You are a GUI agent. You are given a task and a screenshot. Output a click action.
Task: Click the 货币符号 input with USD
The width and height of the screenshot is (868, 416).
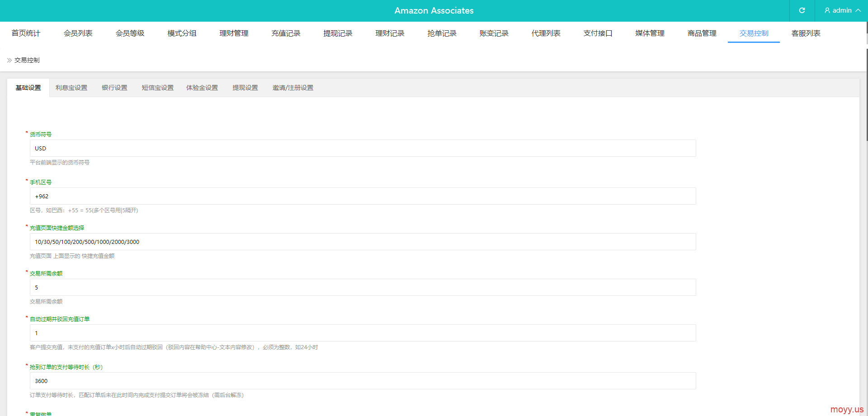point(363,148)
